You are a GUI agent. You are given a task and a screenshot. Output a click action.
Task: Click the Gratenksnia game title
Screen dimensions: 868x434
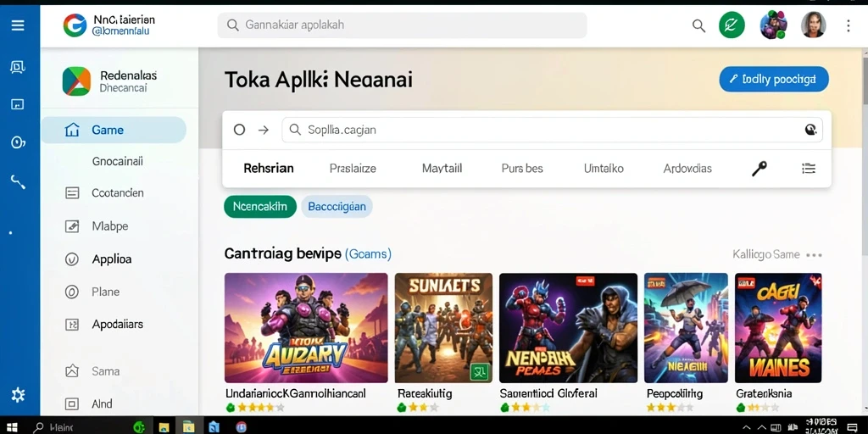pyautogui.click(x=764, y=393)
